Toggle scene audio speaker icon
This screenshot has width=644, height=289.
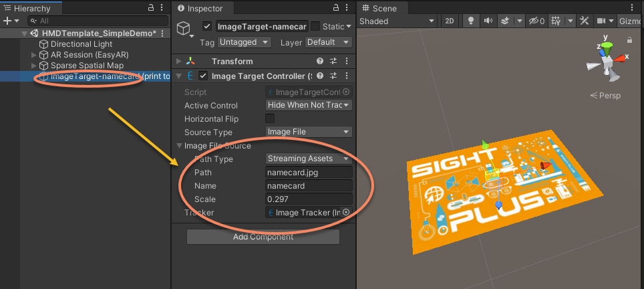coord(488,21)
